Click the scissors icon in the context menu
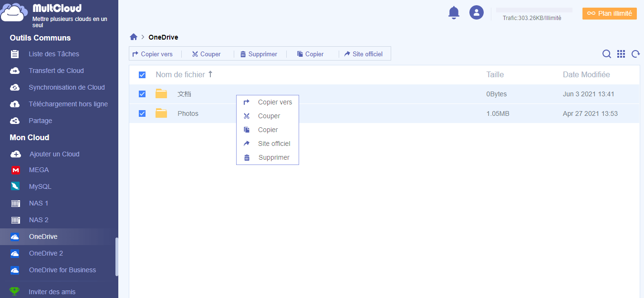This screenshot has width=644, height=298. (247, 116)
